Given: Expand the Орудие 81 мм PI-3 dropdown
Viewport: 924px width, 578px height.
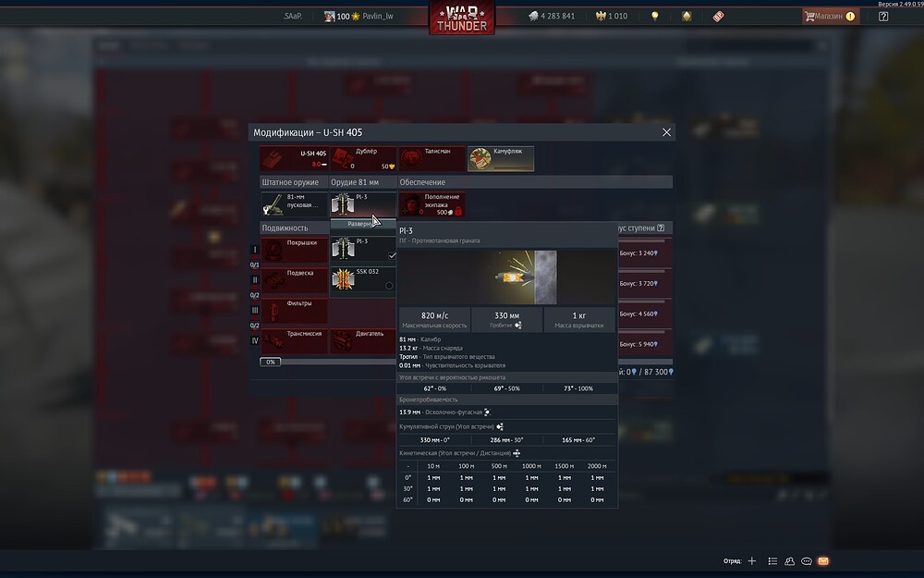Looking at the screenshot, I should 363,203.
